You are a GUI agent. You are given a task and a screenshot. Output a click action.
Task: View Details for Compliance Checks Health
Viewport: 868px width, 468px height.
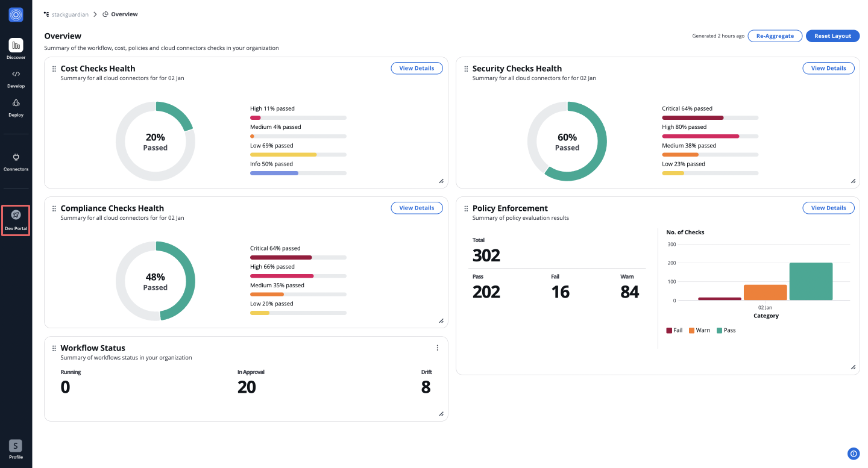(417, 208)
